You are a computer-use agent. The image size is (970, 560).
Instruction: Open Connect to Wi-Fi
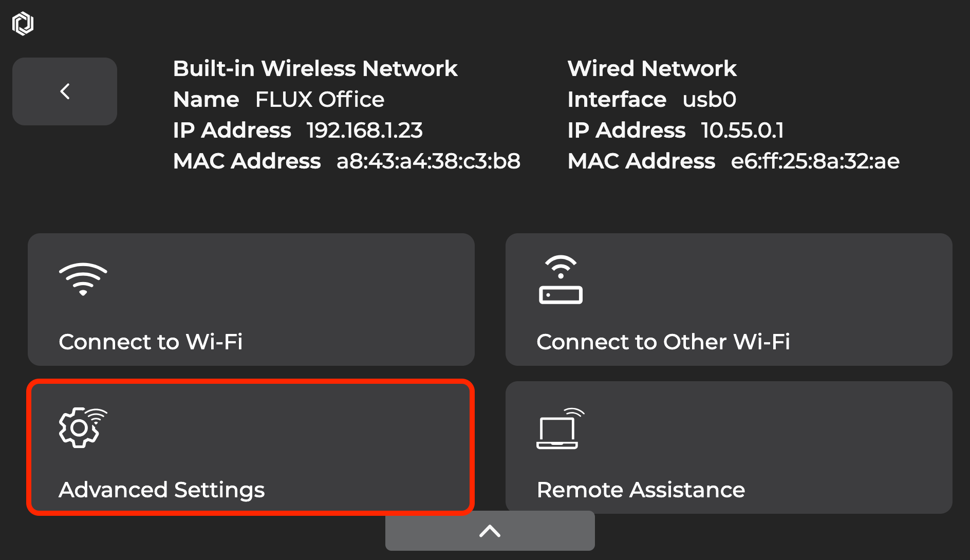[x=251, y=300]
